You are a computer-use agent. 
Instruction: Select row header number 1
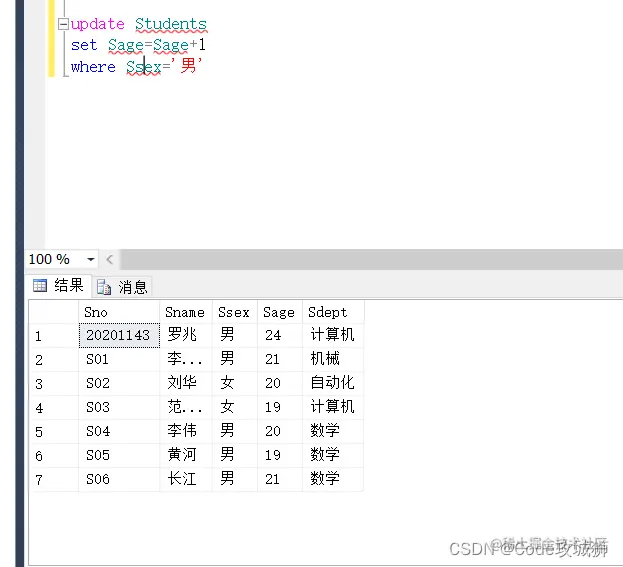pyautogui.click(x=54, y=336)
